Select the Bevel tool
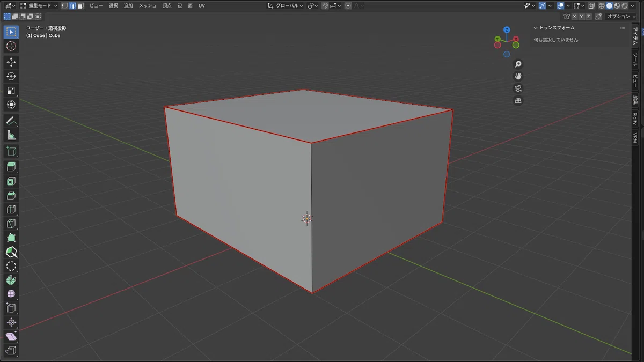 click(11, 195)
